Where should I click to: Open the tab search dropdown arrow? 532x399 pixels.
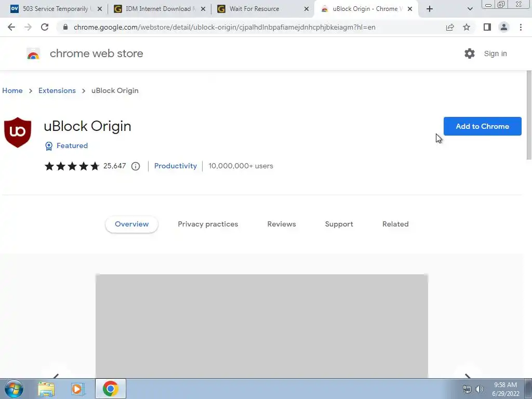click(470, 9)
